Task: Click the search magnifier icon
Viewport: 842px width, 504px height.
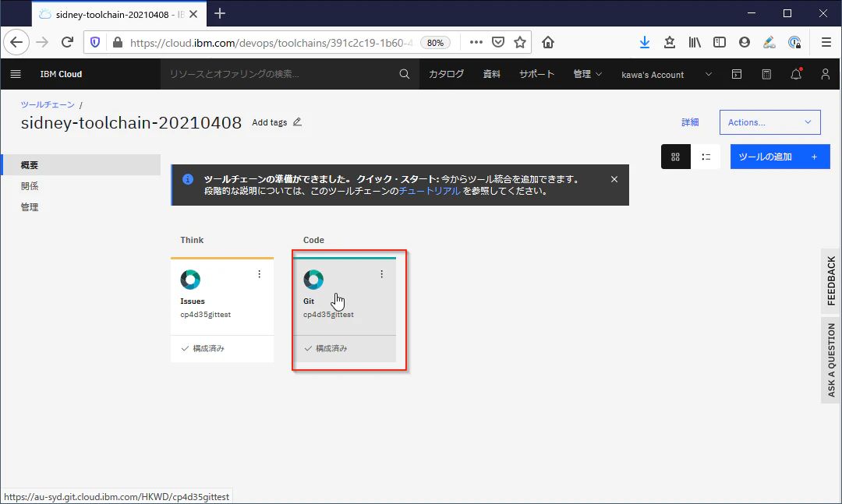Action: point(405,74)
